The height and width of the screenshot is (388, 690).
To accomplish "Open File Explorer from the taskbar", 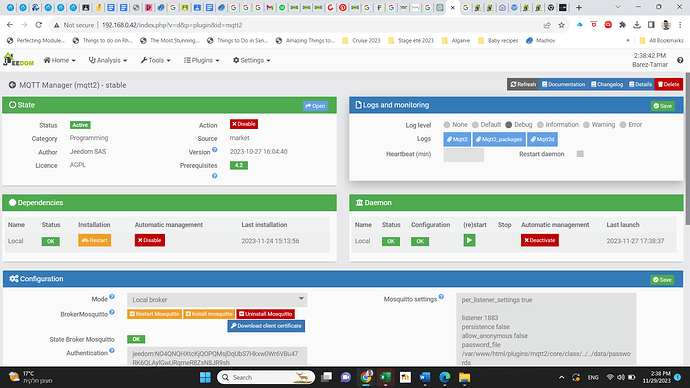I will [464, 377].
